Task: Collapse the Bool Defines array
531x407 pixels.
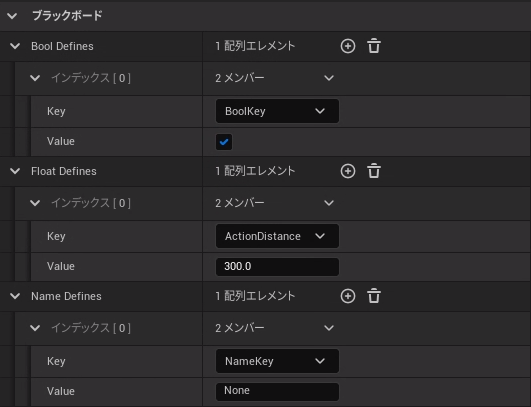Action: point(15,46)
